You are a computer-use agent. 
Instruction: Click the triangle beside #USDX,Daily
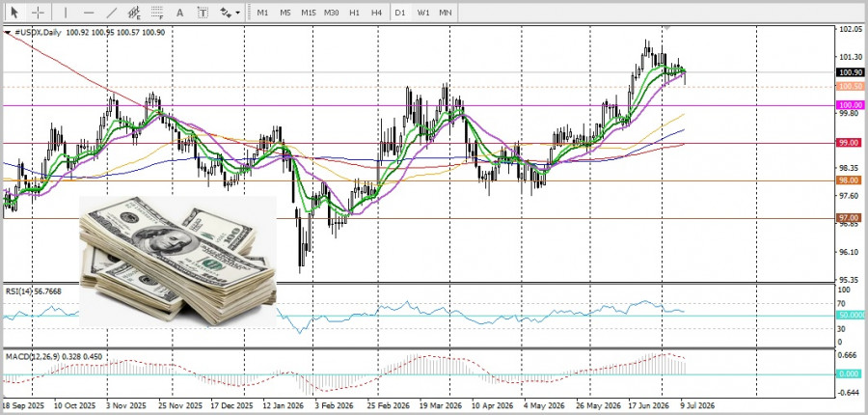8,33
